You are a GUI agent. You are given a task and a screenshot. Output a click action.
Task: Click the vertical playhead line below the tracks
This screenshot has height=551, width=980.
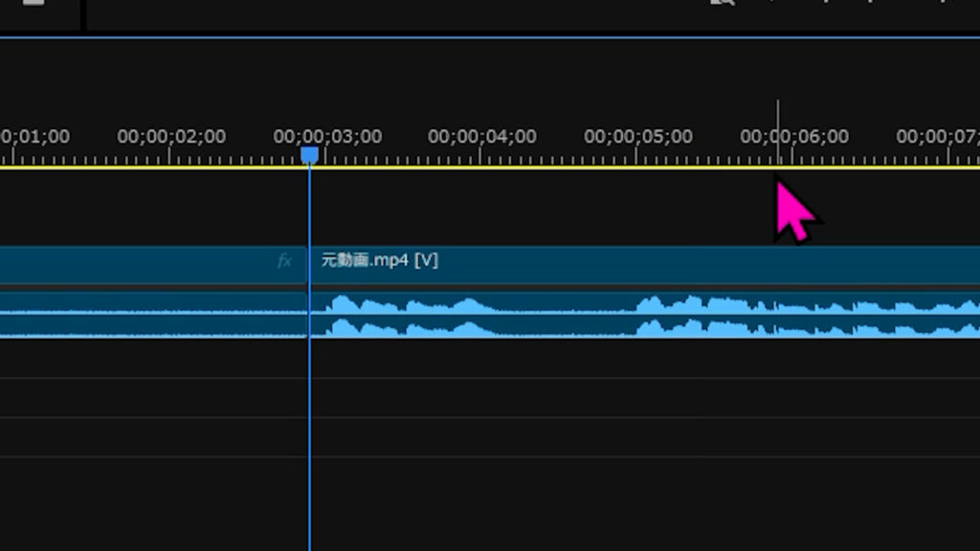309,478
